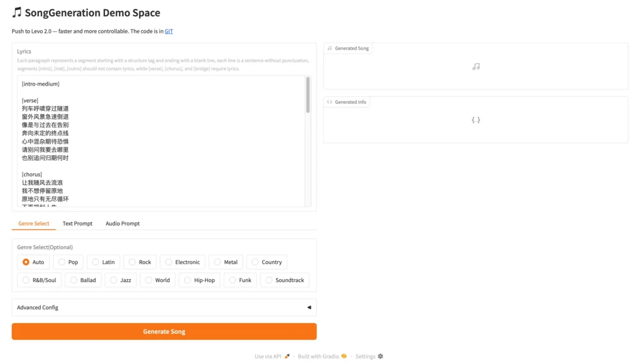The image size is (644, 364).
Task: Click the Use via API link
Action: click(x=268, y=356)
